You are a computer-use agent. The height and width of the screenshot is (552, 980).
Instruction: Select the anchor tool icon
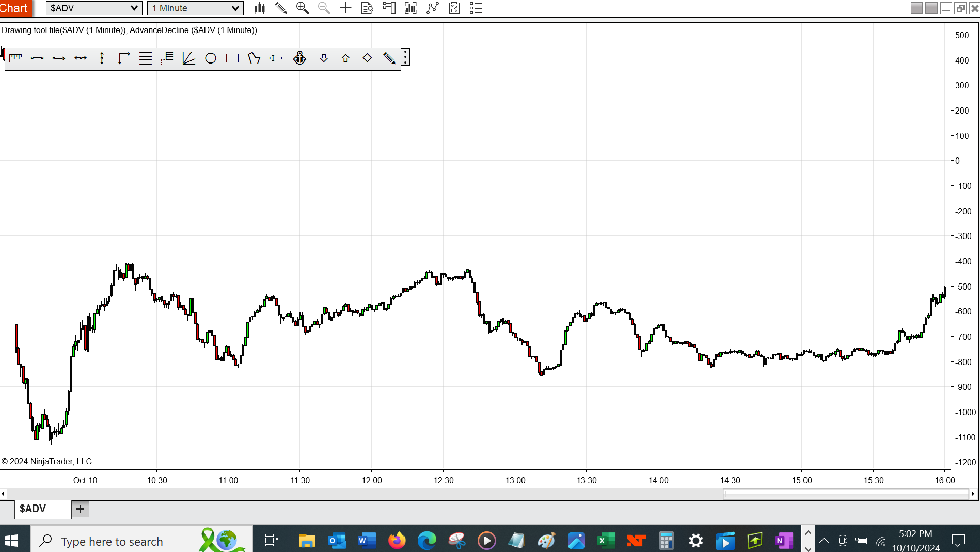(x=299, y=58)
